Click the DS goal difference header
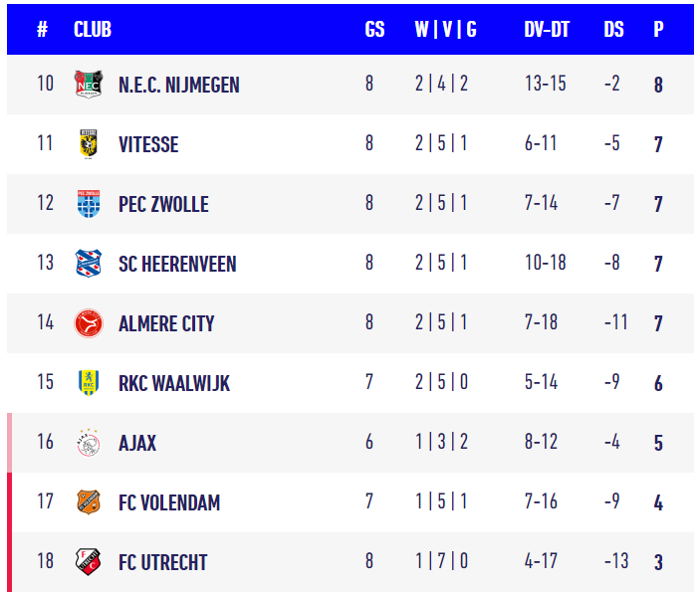 point(613,30)
